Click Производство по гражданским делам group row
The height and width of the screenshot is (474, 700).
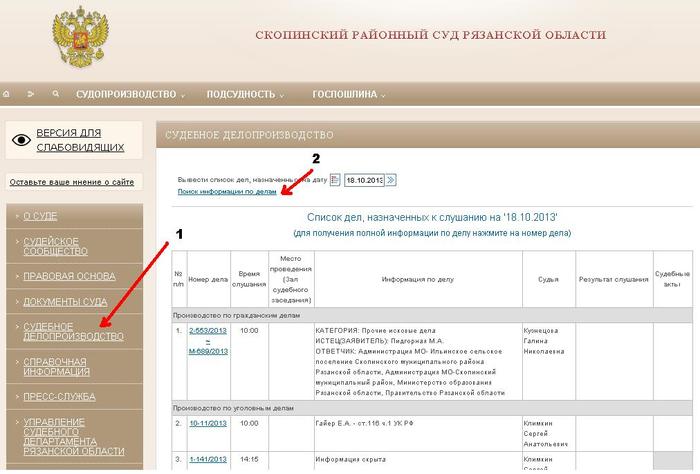(432, 316)
